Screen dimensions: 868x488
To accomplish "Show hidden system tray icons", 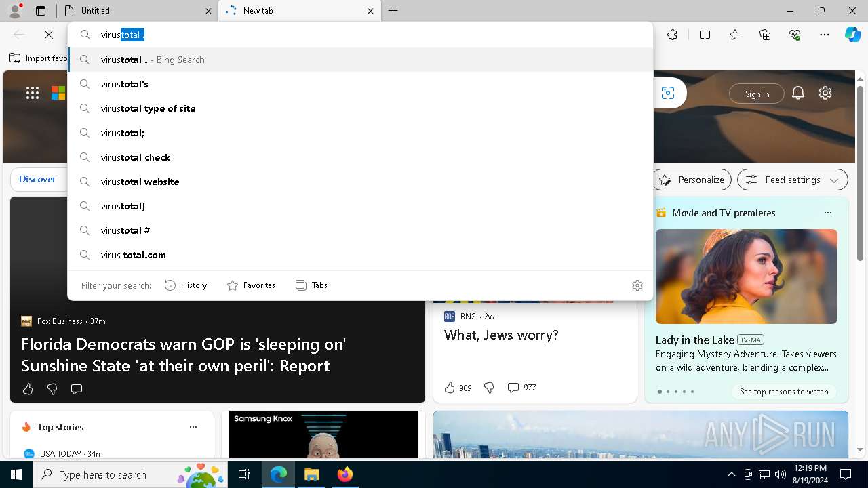I will [x=731, y=474].
